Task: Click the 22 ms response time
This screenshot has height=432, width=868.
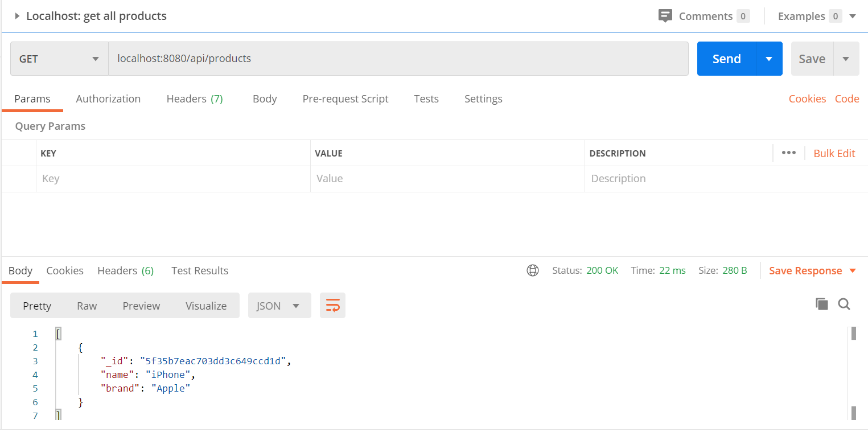Action: [x=672, y=270]
